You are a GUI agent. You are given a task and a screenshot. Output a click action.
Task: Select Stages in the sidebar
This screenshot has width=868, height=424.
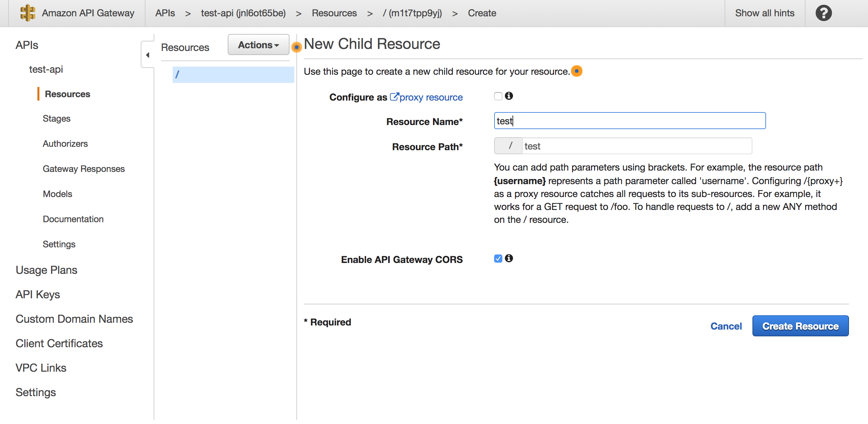(56, 119)
